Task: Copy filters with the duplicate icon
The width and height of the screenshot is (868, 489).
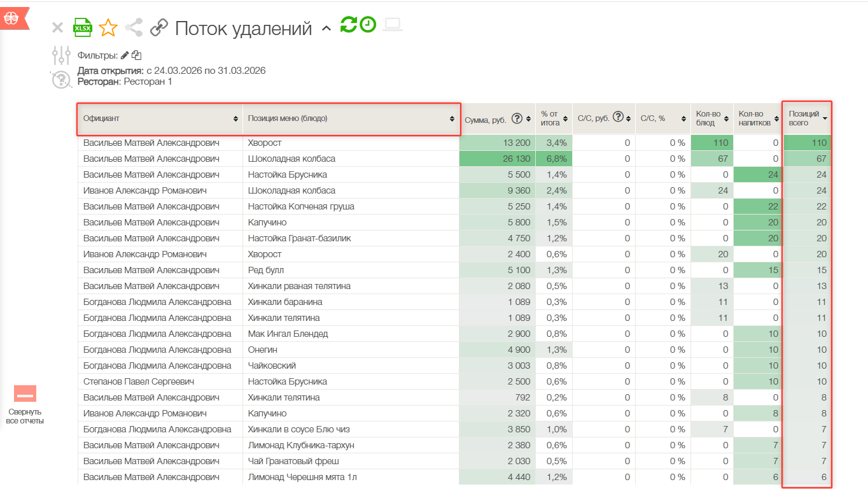Action: click(x=136, y=55)
